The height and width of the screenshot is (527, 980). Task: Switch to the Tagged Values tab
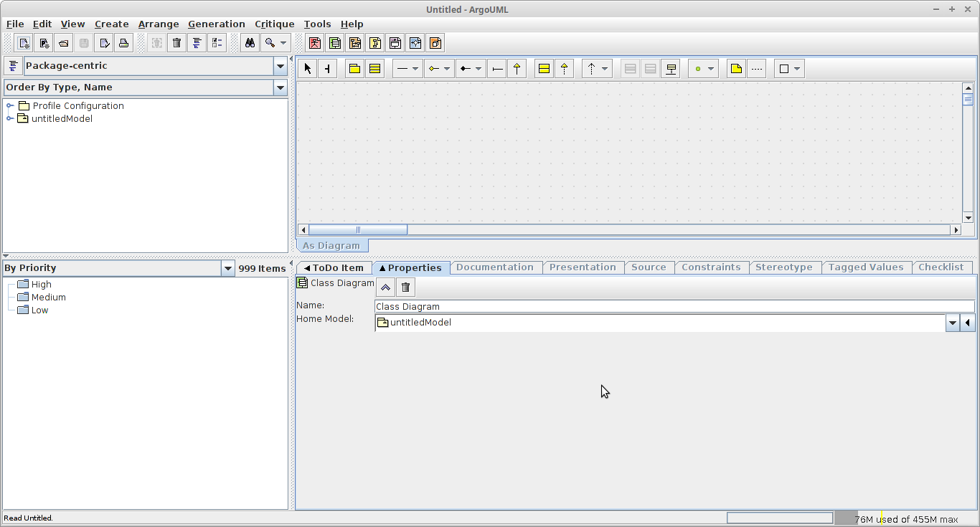pos(866,267)
